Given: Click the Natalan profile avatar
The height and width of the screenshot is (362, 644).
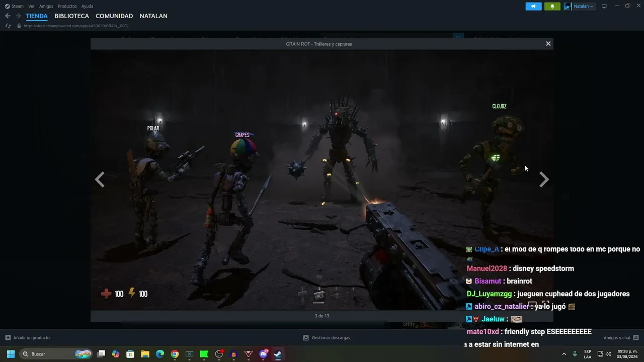Looking at the screenshot, I should 568,6.
